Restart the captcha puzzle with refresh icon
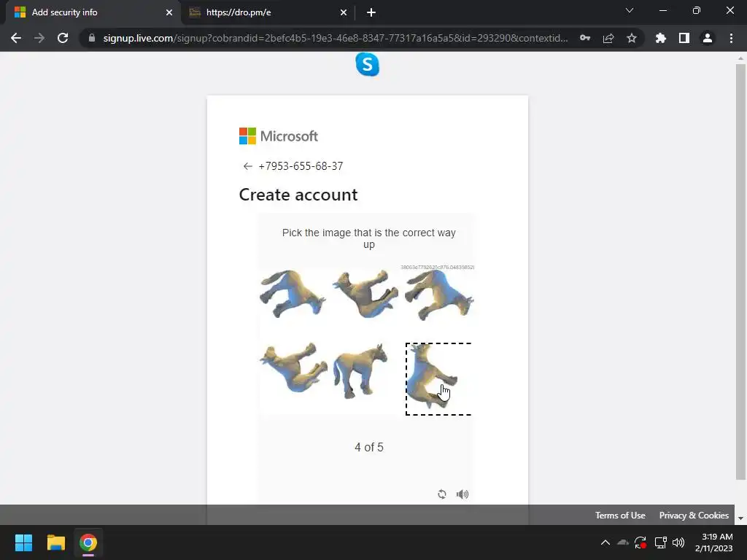 pyautogui.click(x=442, y=494)
